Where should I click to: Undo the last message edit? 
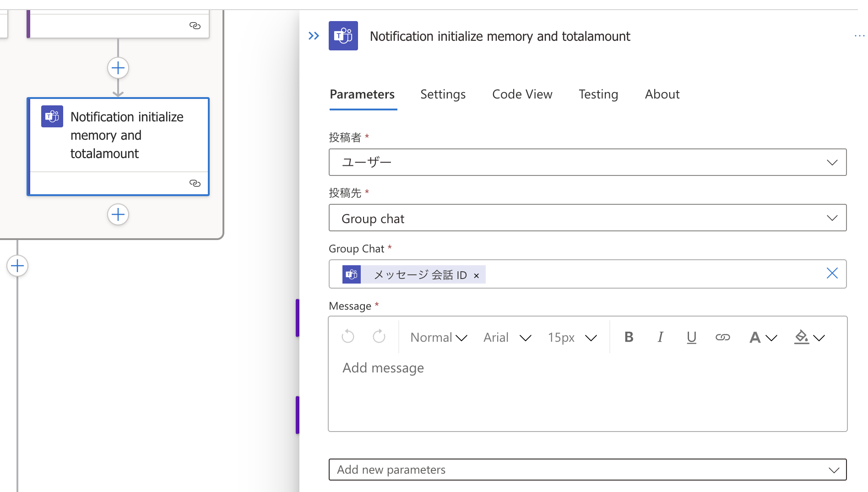click(347, 337)
